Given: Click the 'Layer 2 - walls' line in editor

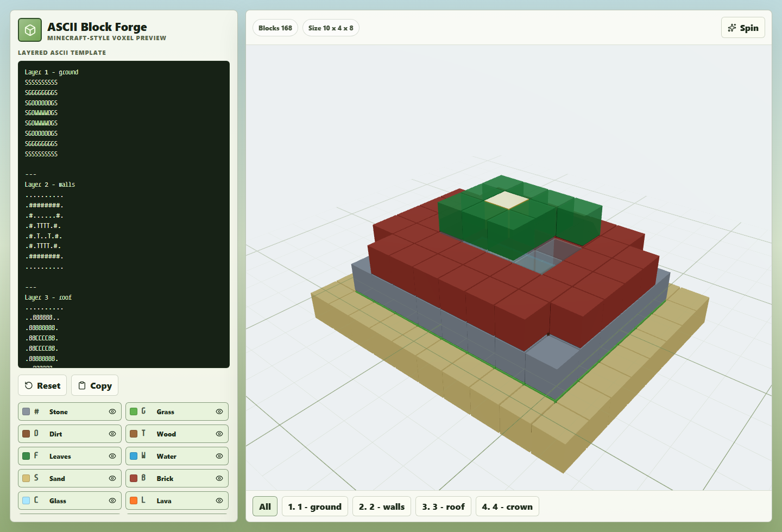Looking at the screenshot, I should (50, 185).
